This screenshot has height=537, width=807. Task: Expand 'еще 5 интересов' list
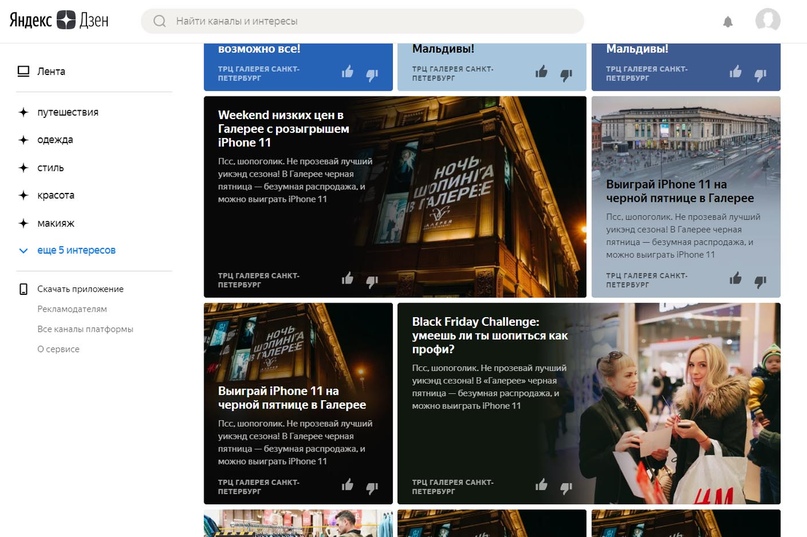(x=76, y=250)
